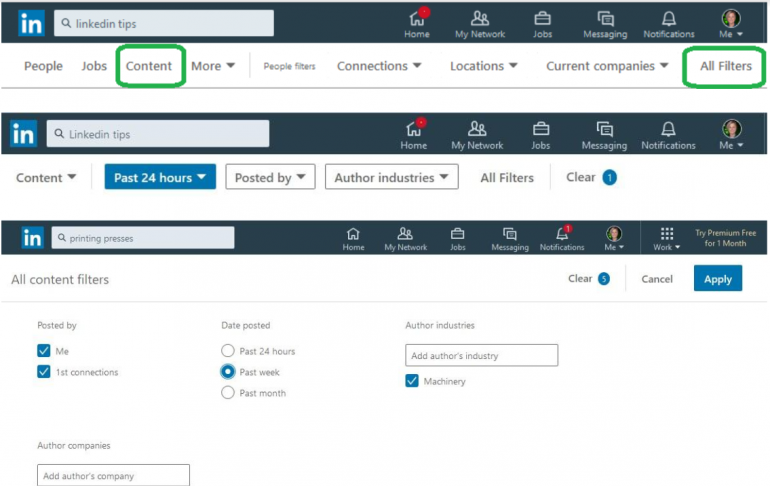
Task: Open Me avatar in the 'printing presses' navbar
Action: [x=614, y=234]
